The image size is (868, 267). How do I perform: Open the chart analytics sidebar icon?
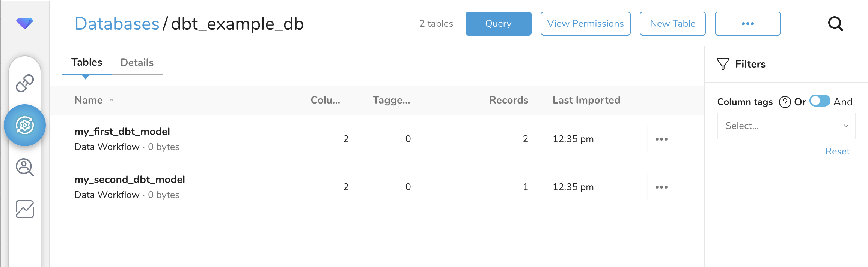pos(25,209)
